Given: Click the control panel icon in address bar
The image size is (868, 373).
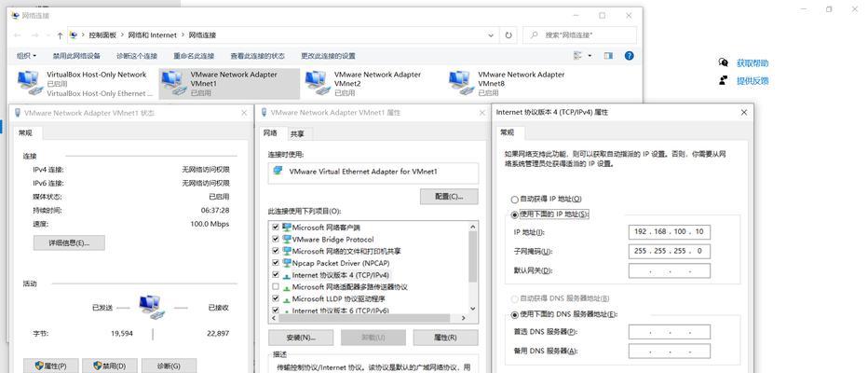Looking at the screenshot, I should (x=74, y=35).
